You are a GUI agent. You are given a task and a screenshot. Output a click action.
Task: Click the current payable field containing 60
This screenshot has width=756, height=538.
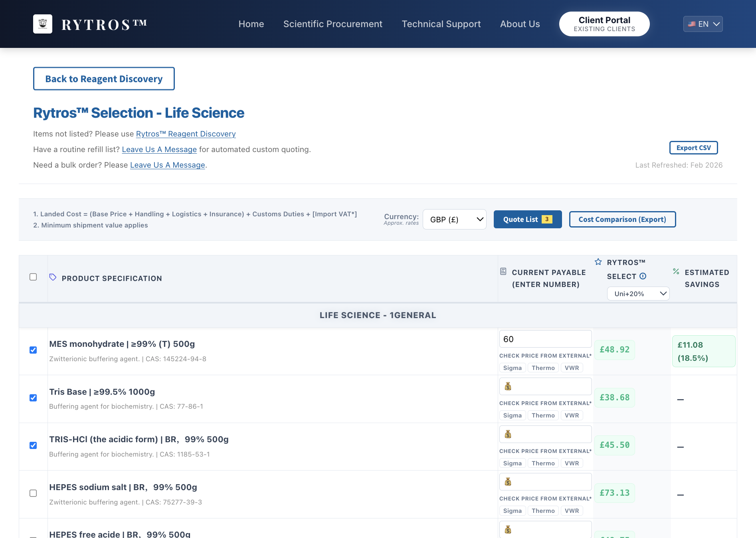(x=545, y=339)
